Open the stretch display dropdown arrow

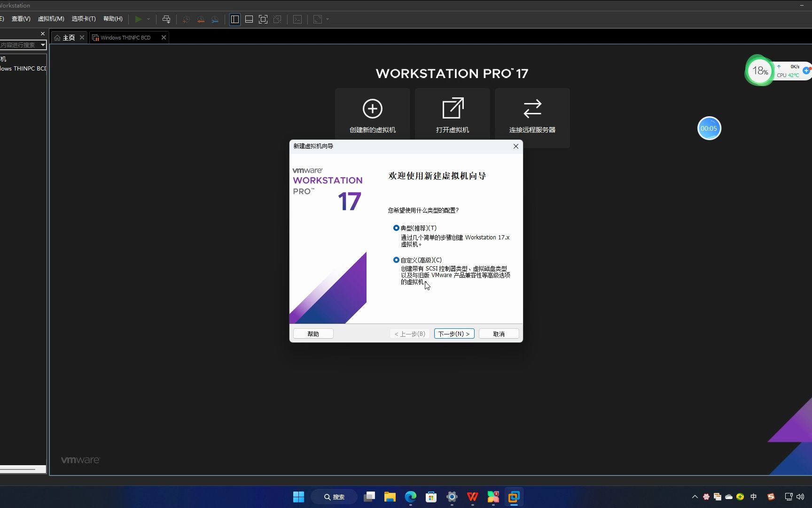click(328, 19)
